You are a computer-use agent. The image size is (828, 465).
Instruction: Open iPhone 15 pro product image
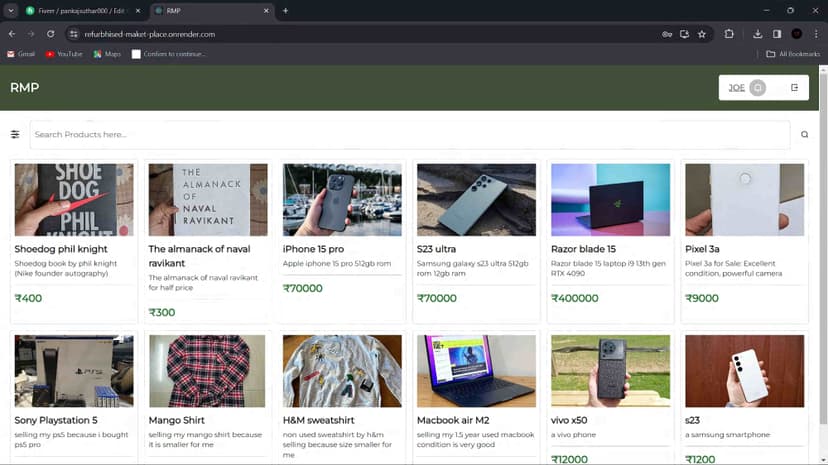342,200
